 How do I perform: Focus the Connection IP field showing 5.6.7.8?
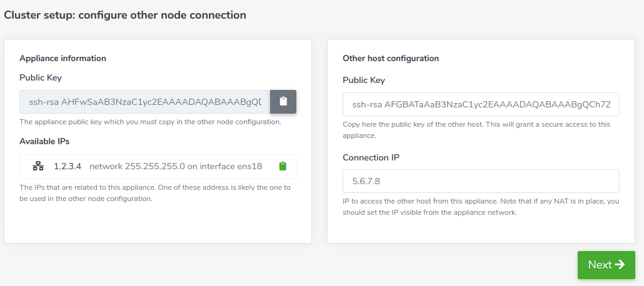tap(481, 181)
